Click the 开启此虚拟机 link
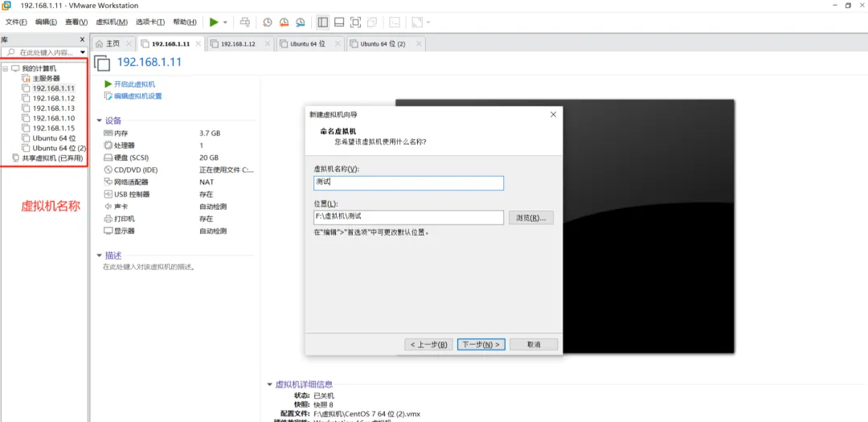The image size is (868, 422). coord(134,84)
